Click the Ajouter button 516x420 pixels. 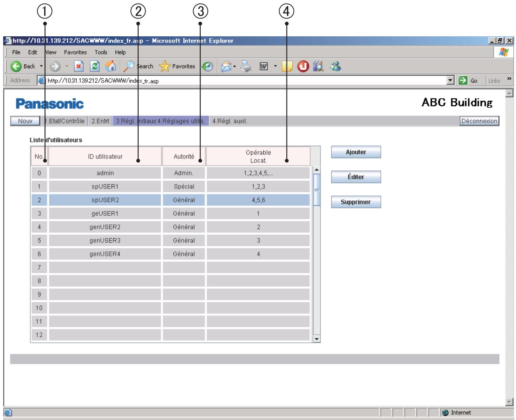click(x=356, y=152)
